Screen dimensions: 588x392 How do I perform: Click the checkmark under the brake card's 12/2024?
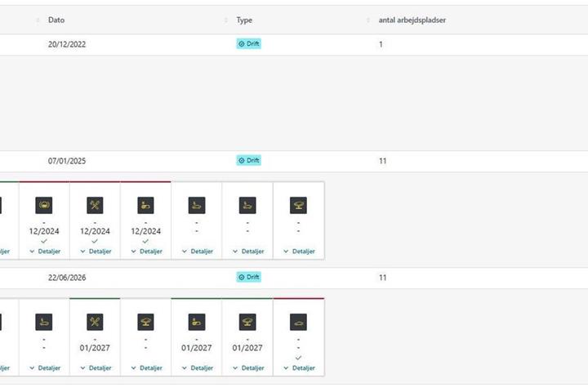pyautogui.click(x=44, y=241)
